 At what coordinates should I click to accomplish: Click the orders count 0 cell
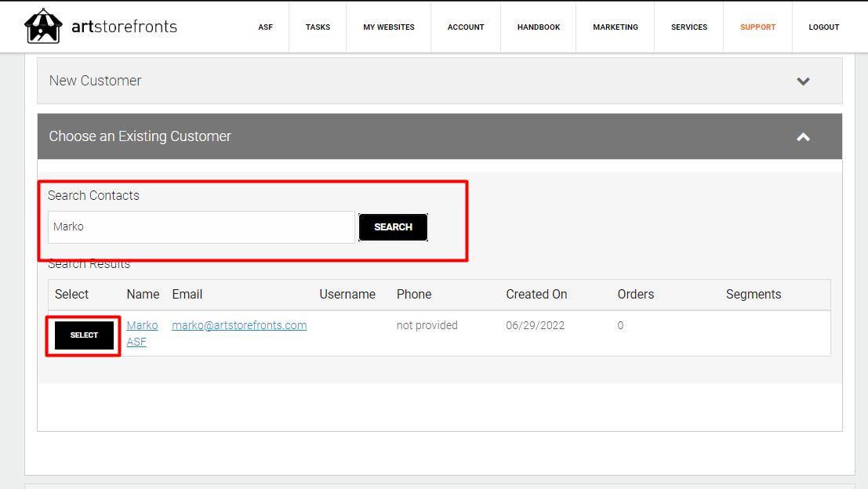click(x=620, y=325)
